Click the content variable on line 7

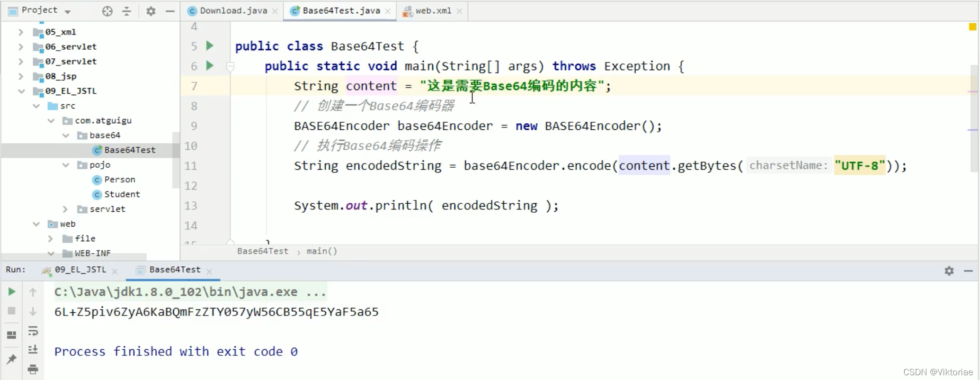(x=371, y=86)
